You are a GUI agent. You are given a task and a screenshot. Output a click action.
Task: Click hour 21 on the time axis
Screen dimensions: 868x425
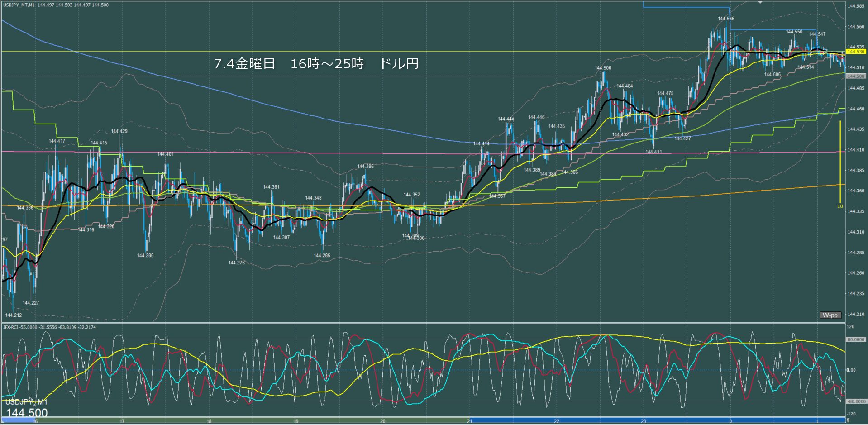(x=470, y=421)
